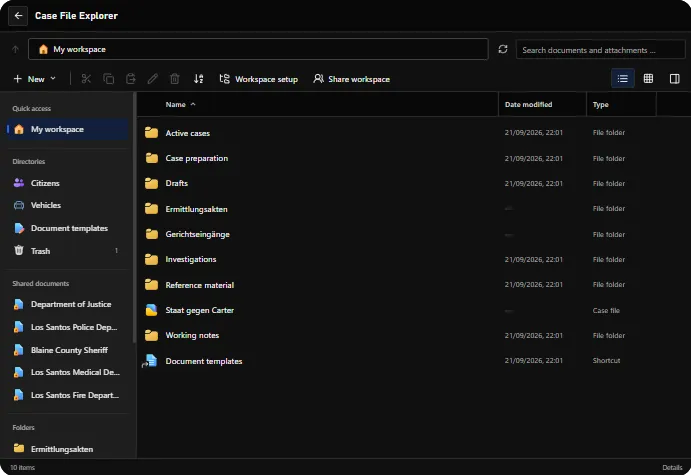
Task: Click the Shortcut type cell
Action: click(606, 360)
